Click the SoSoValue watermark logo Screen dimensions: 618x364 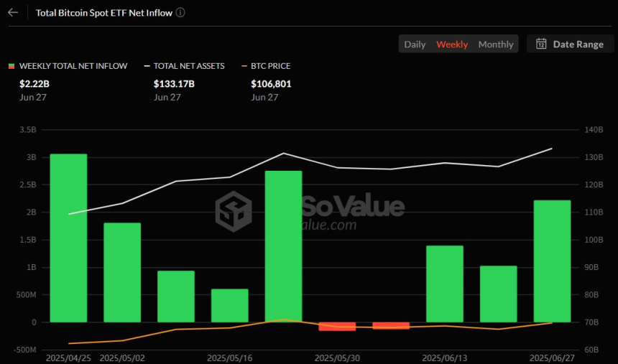point(234,211)
